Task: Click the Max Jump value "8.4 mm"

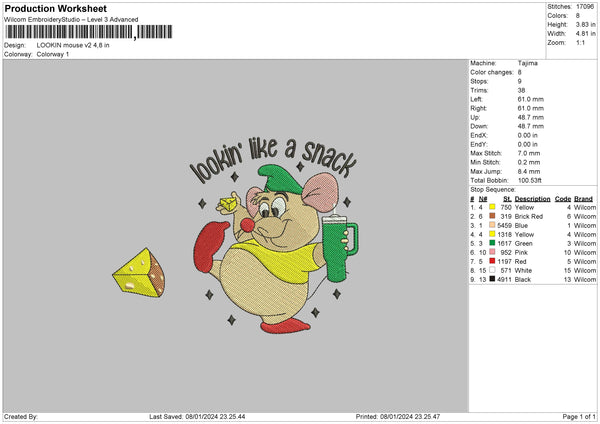Action: click(529, 171)
